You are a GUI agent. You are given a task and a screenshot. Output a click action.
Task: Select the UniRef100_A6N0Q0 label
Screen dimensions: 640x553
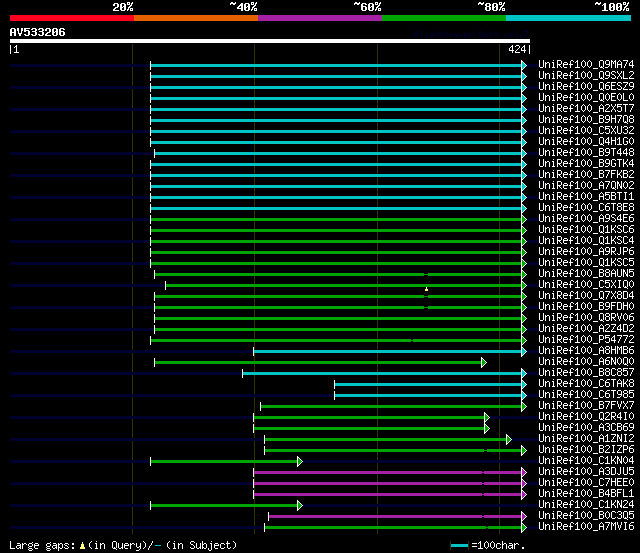(586, 362)
